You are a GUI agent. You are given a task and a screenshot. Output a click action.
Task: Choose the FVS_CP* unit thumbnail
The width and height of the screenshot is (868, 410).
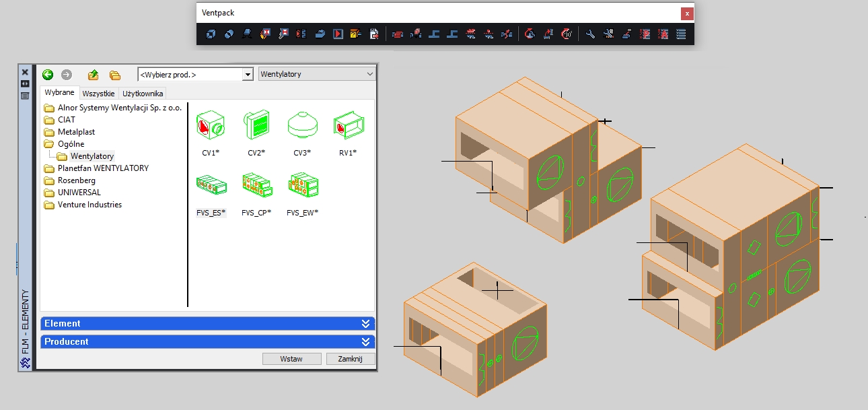point(256,185)
